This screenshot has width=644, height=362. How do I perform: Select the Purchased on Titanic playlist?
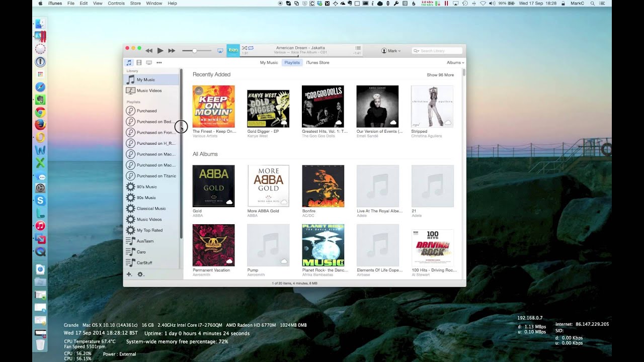(151, 176)
